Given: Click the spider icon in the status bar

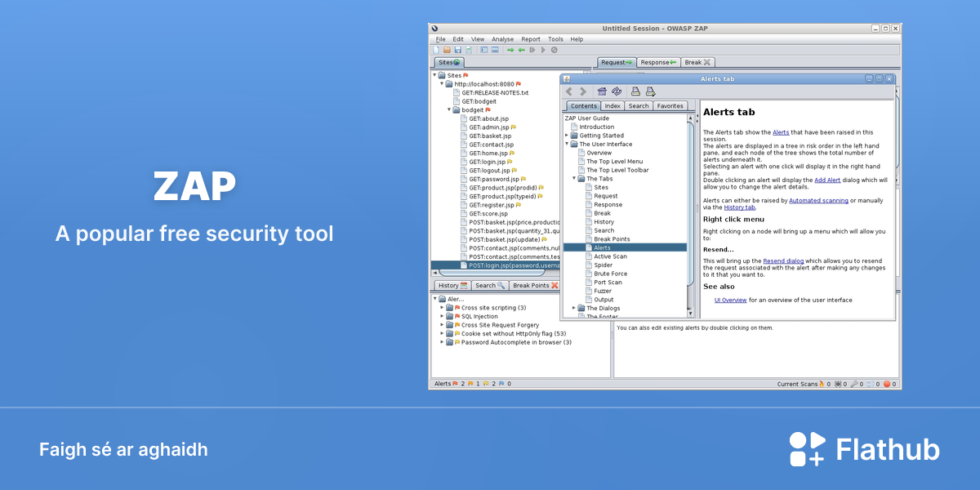Looking at the screenshot, I should (x=839, y=384).
